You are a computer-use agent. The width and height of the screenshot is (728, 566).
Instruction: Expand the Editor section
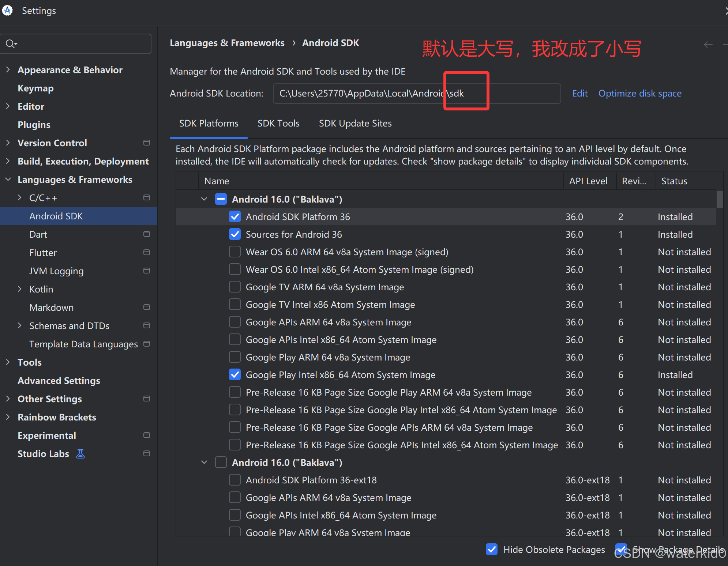point(8,106)
